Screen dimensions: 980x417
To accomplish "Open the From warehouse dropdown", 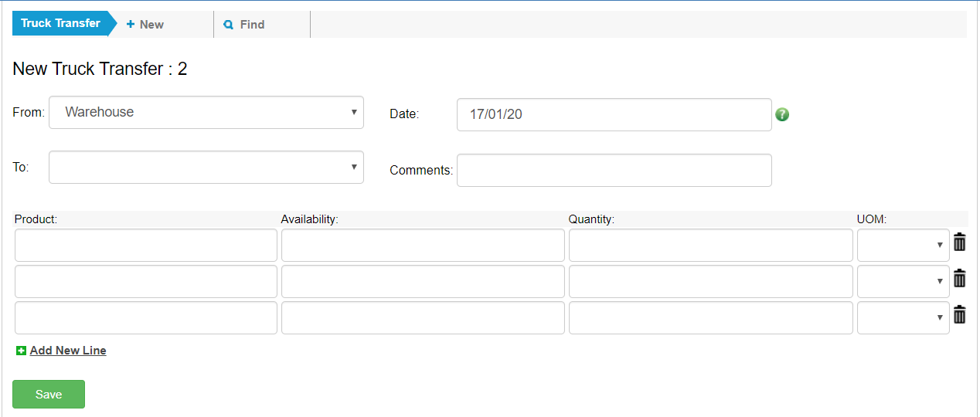I will tap(206, 113).
